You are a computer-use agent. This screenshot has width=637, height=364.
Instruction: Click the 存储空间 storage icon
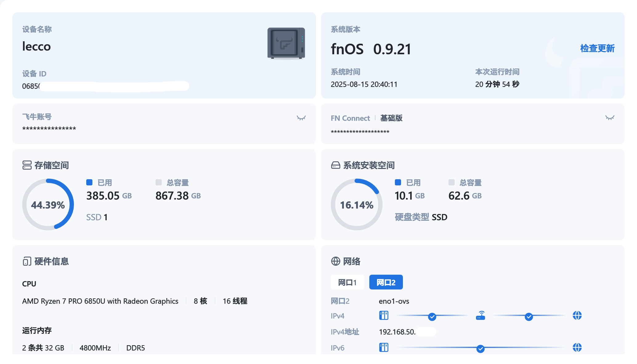point(27,165)
